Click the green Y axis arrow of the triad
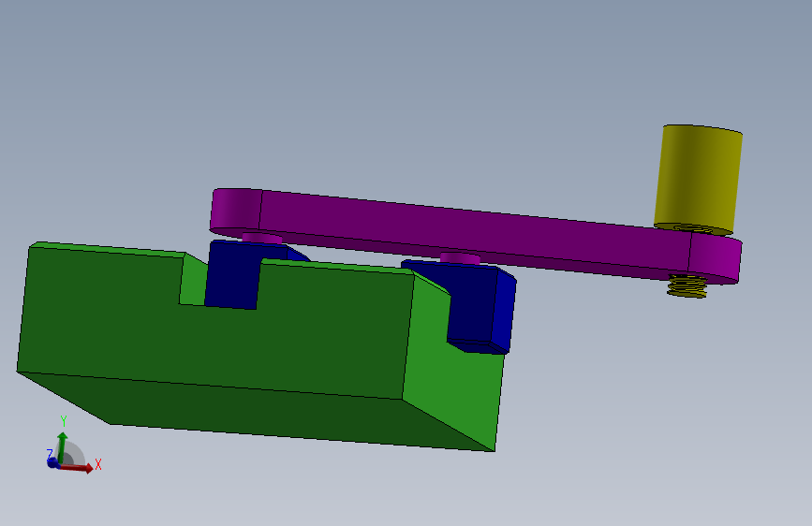This screenshot has height=526, width=812. [x=62, y=446]
